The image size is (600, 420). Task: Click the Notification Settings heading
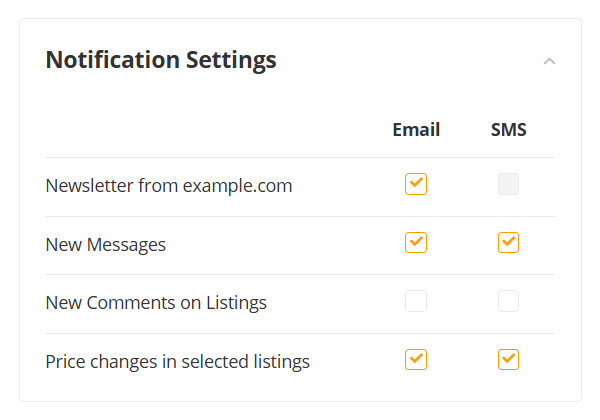(x=161, y=60)
